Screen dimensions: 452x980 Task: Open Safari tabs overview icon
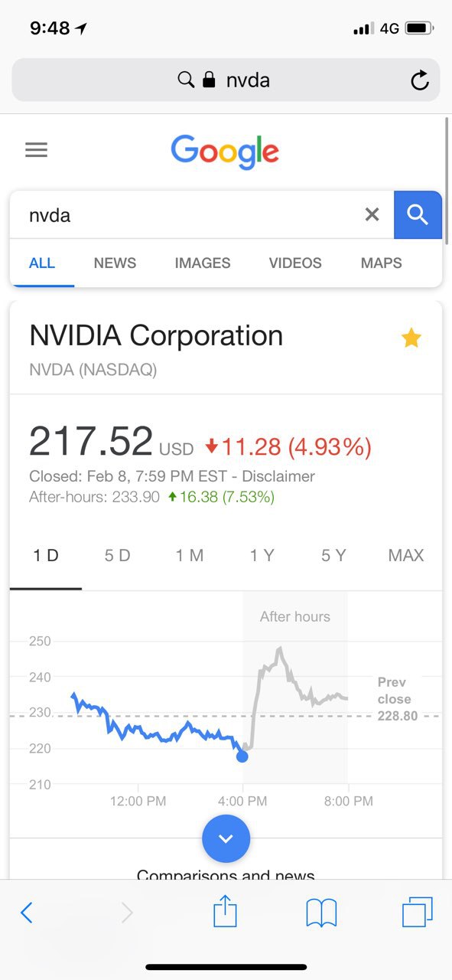(417, 912)
